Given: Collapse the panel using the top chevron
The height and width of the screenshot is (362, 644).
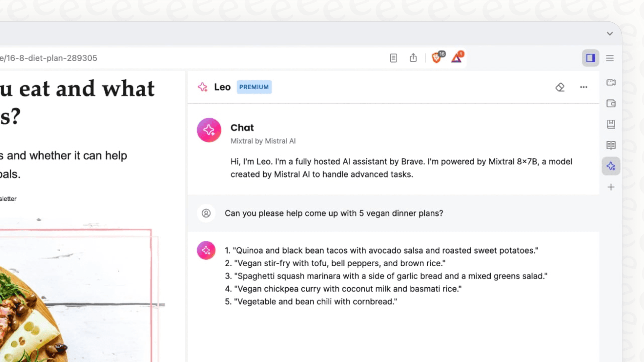Looking at the screenshot, I should 609,33.
